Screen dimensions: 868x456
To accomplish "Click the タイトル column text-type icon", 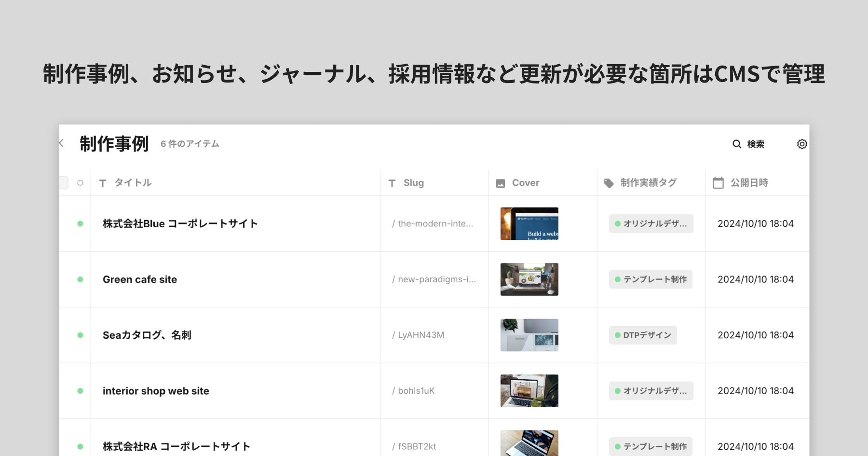I will coord(103,183).
